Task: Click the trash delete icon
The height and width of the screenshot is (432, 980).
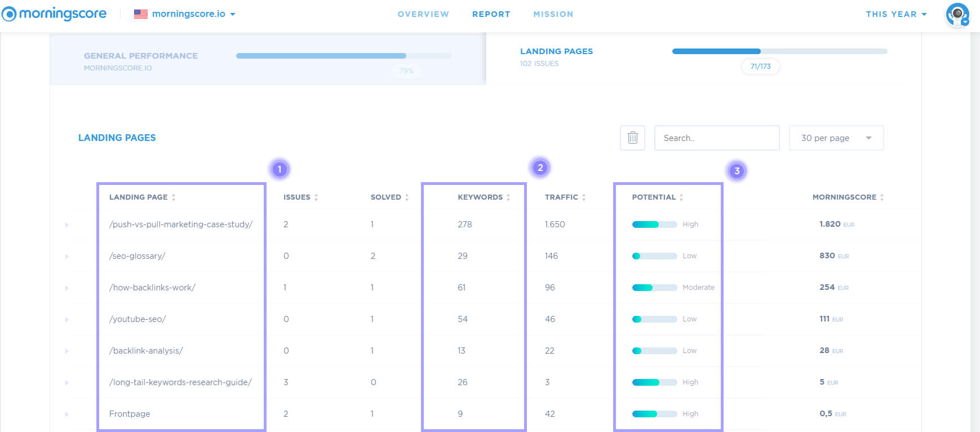Action: pos(632,138)
